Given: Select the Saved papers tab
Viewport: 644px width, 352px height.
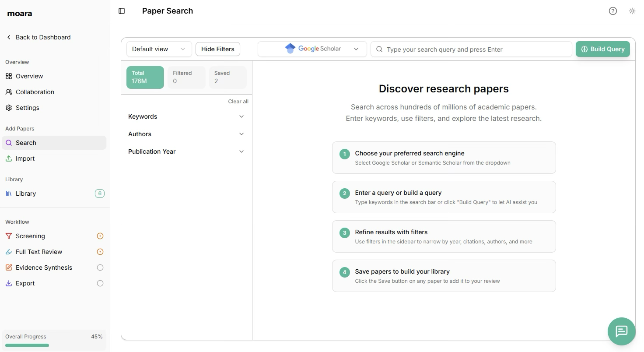Looking at the screenshot, I should point(227,77).
